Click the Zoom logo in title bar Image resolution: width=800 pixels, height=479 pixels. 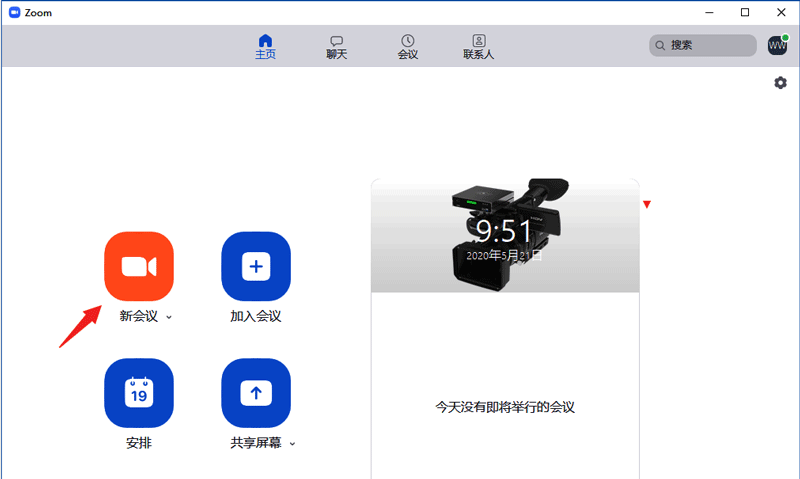coord(14,12)
